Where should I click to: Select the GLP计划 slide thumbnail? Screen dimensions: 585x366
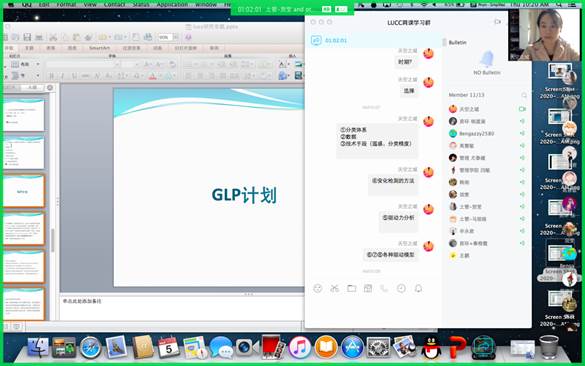24,191
